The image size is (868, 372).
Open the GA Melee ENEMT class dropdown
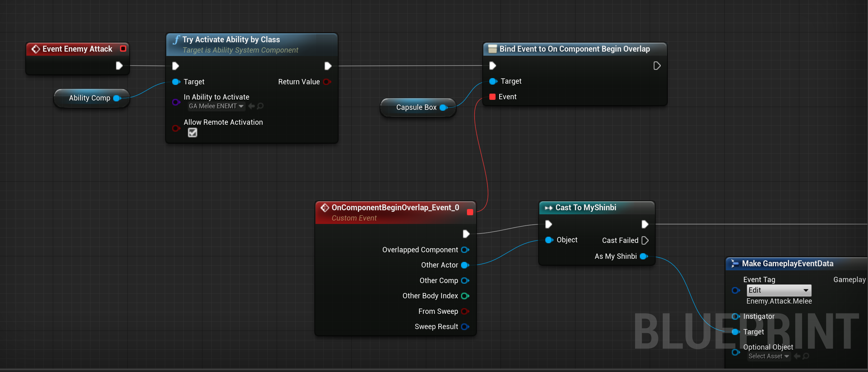click(x=216, y=106)
